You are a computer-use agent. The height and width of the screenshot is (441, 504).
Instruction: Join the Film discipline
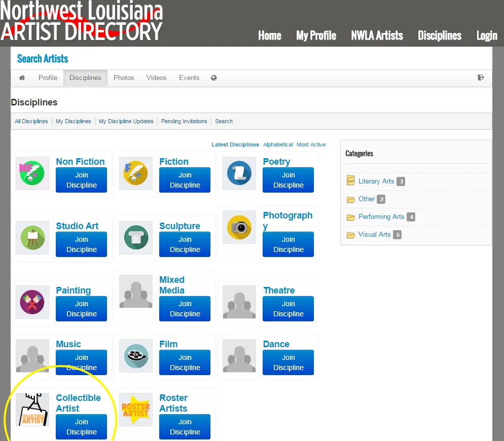tap(185, 362)
